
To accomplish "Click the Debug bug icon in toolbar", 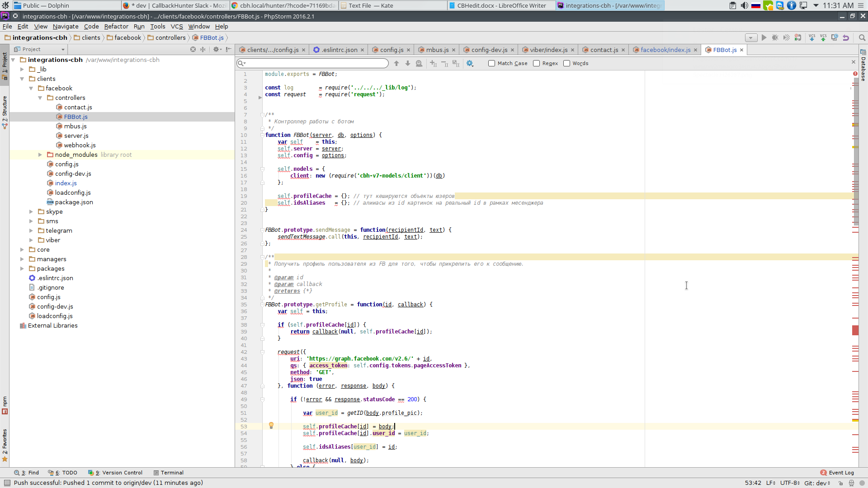I will (775, 38).
